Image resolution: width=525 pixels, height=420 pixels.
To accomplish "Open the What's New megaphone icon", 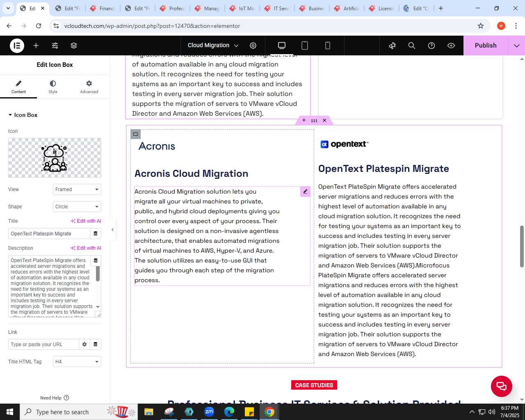I will click(393, 46).
